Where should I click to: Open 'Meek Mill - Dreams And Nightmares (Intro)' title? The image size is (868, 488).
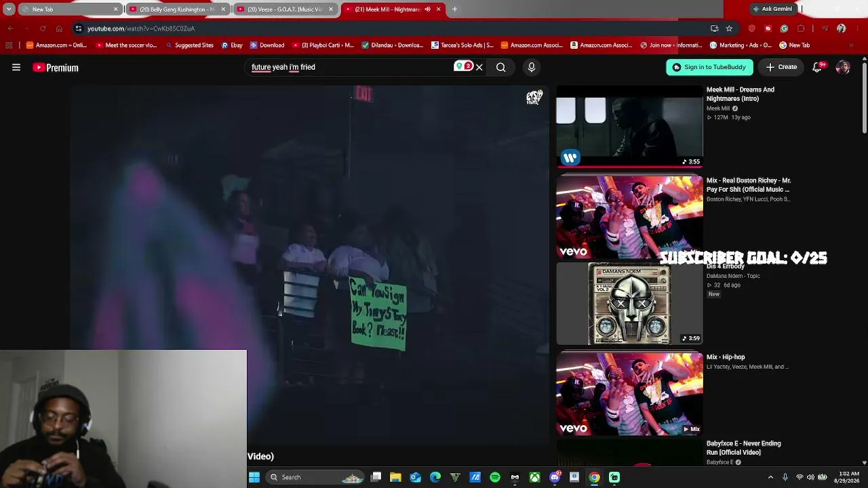tap(741, 94)
